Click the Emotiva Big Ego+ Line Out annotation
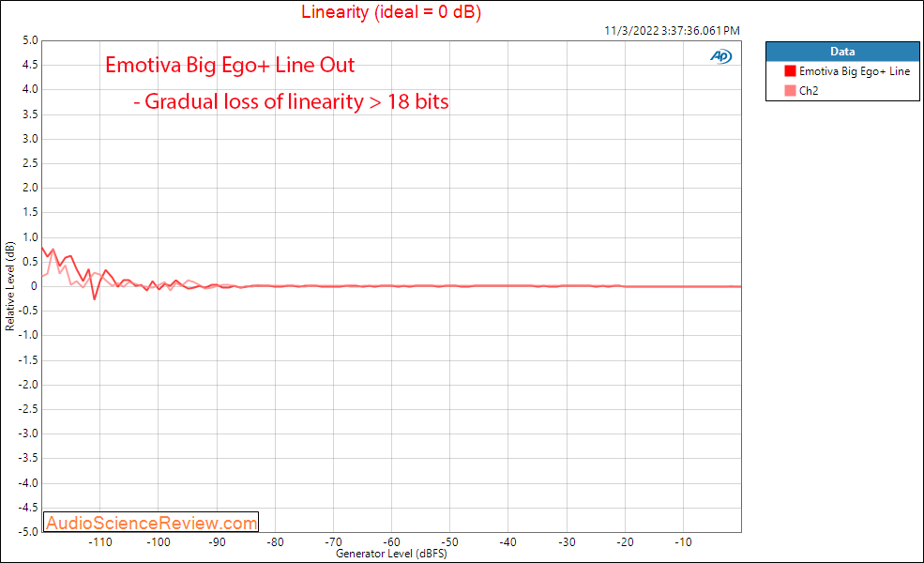Viewport: 924px width, 563px height. point(230,65)
